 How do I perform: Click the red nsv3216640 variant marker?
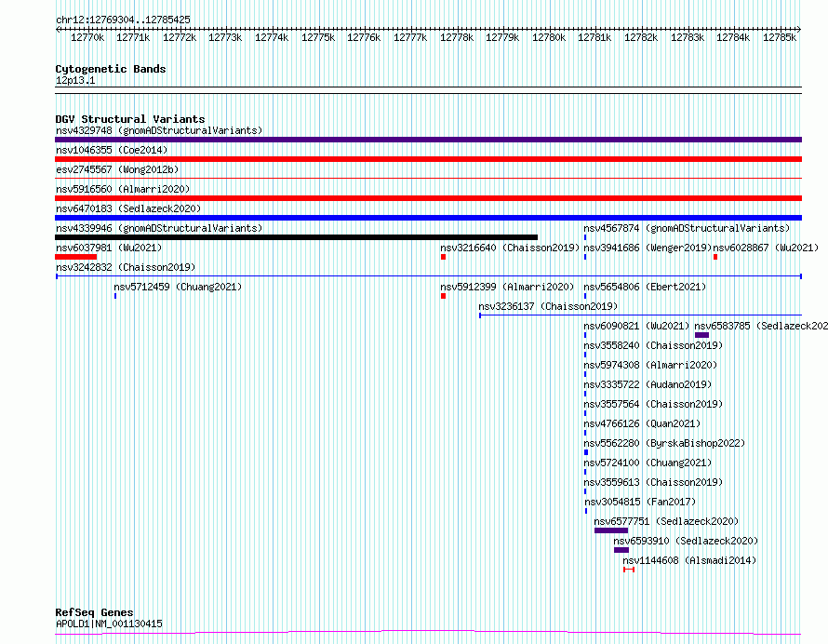(443, 257)
